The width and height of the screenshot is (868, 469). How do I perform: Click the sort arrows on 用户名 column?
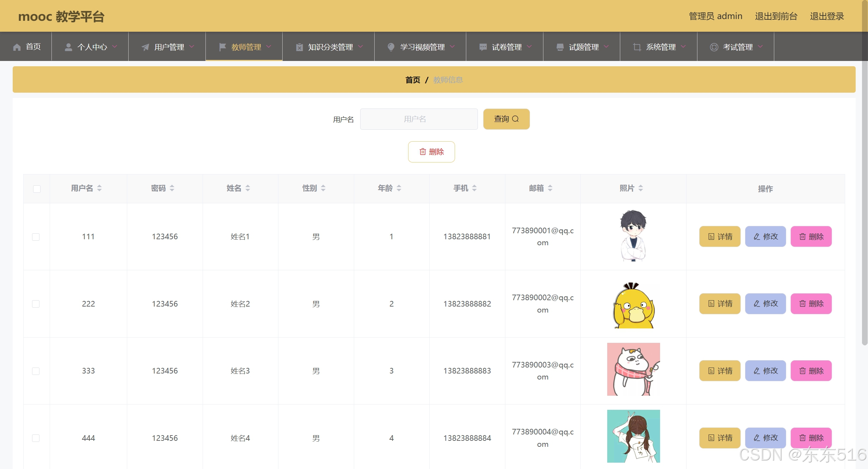pos(99,188)
